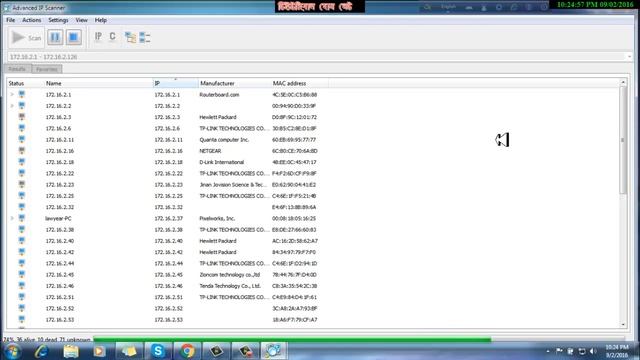Click the results list vertical scrollbar thumb
The image size is (640, 360).
click(x=623, y=140)
